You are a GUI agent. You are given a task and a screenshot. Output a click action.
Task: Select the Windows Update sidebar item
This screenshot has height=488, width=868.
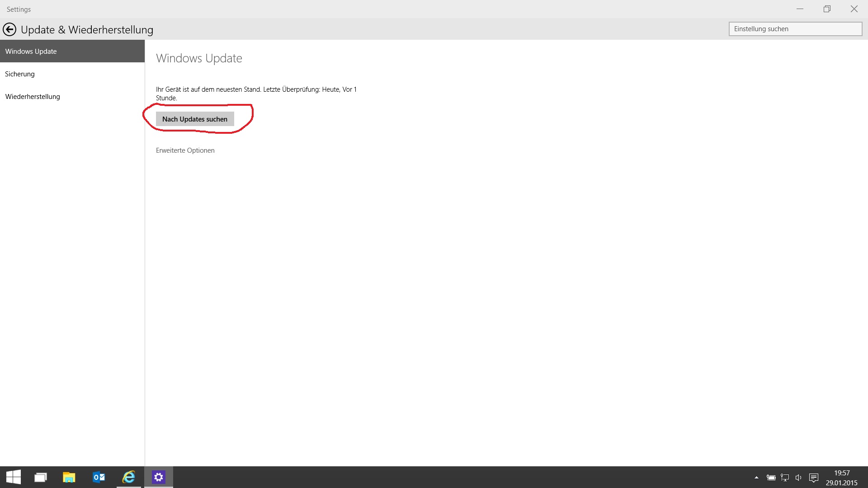point(72,51)
